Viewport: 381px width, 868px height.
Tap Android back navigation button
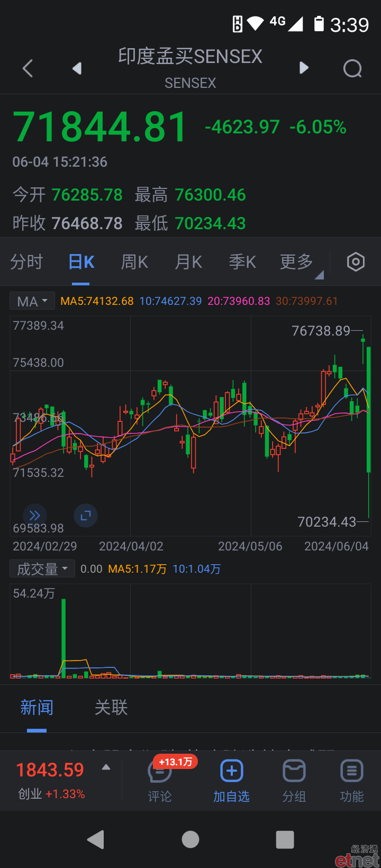pos(96,839)
